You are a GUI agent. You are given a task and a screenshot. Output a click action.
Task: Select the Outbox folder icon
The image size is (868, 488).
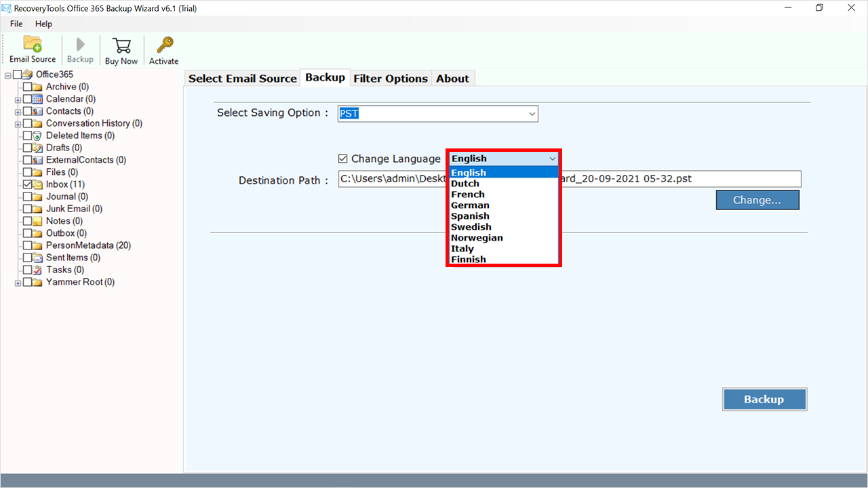click(39, 233)
